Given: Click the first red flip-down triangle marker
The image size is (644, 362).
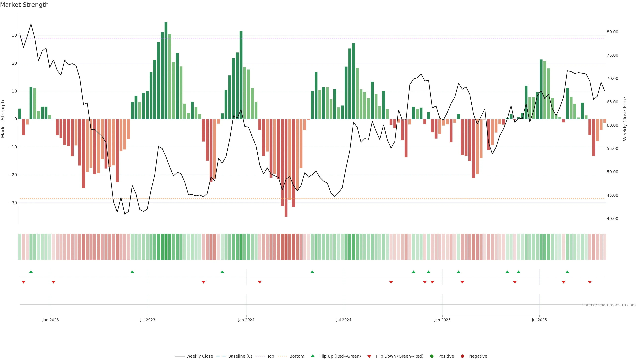Looking at the screenshot, I should (x=23, y=282).
